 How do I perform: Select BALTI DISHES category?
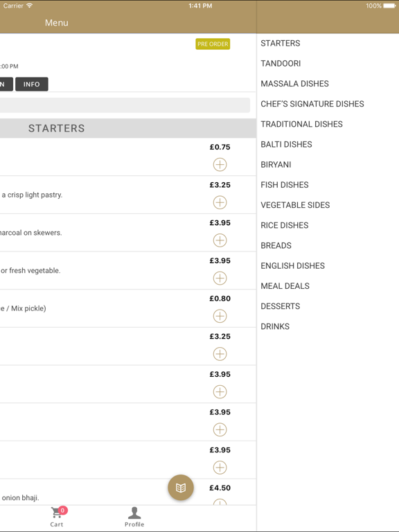pyautogui.click(x=286, y=145)
